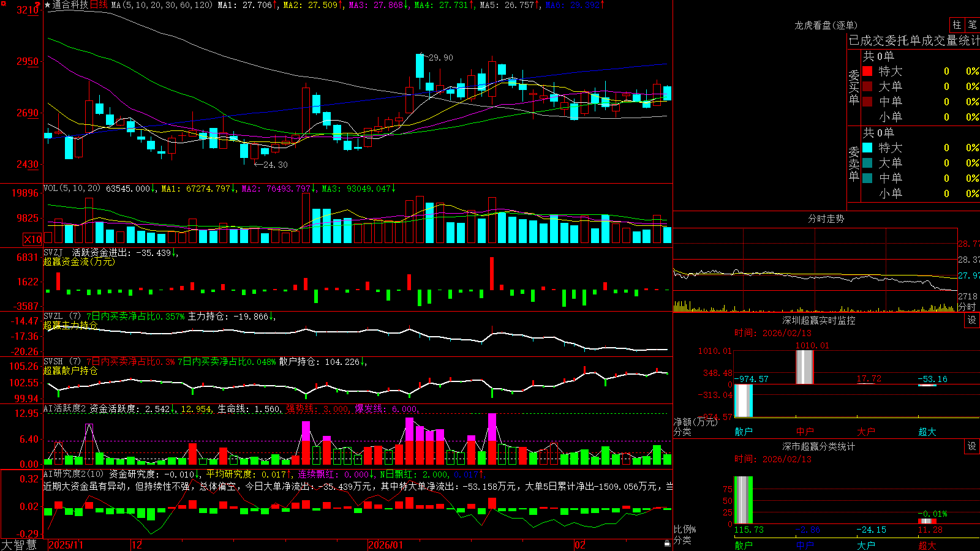The height and width of the screenshot is (551, 980).
Task: Click the 龙虎看盘(逐单) panel title
Action: click(826, 25)
